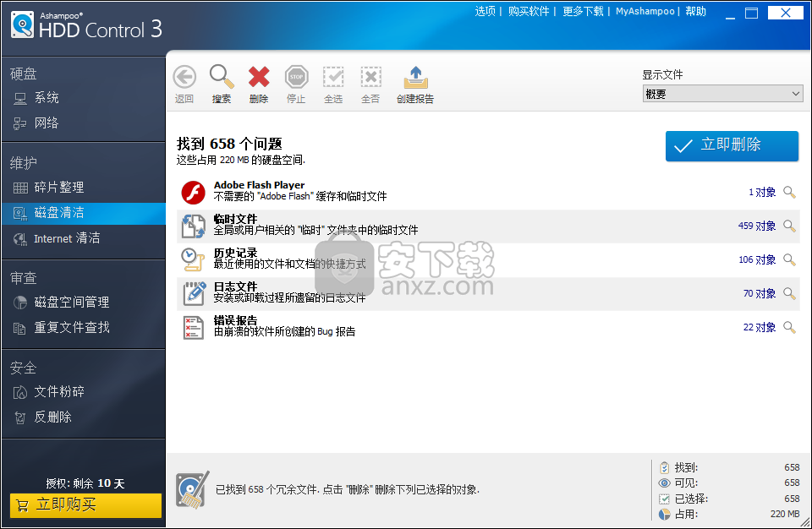View details magnifier for Adobe Flash Player
The image size is (812, 529).
pyautogui.click(x=789, y=192)
